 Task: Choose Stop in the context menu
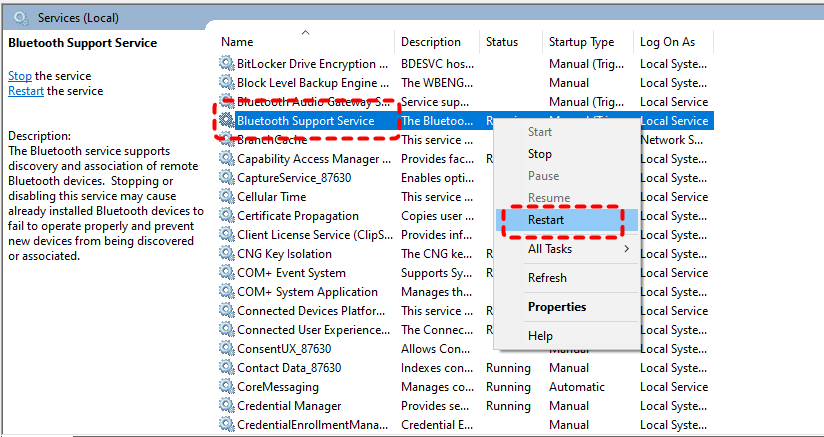pyautogui.click(x=540, y=154)
